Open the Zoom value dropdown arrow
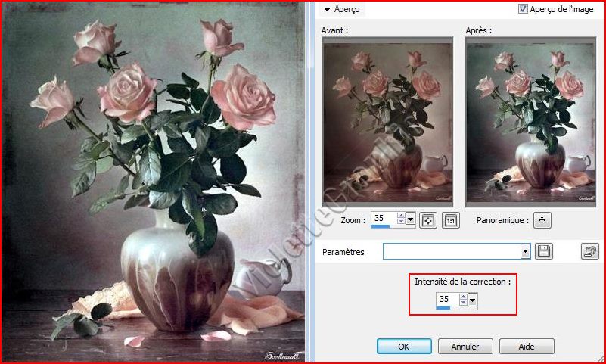Viewport: 606px width, 364px height. tap(411, 219)
